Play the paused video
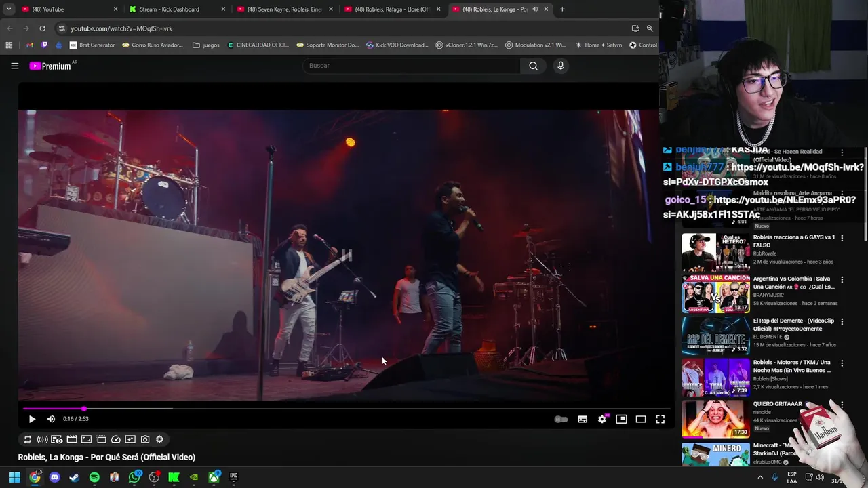This screenshot has width=868, height=488. (x=32, y=419)
